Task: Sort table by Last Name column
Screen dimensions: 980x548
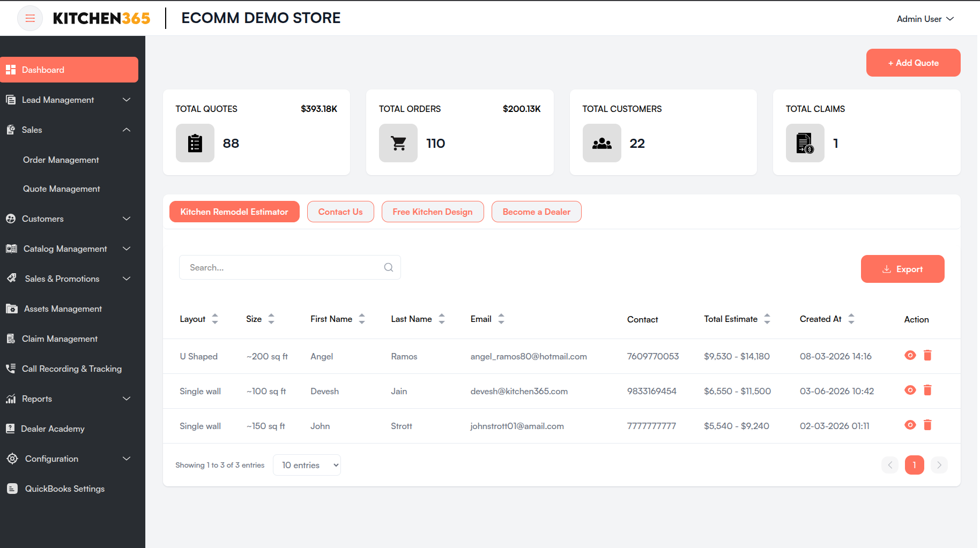Action: pos(442,319)
